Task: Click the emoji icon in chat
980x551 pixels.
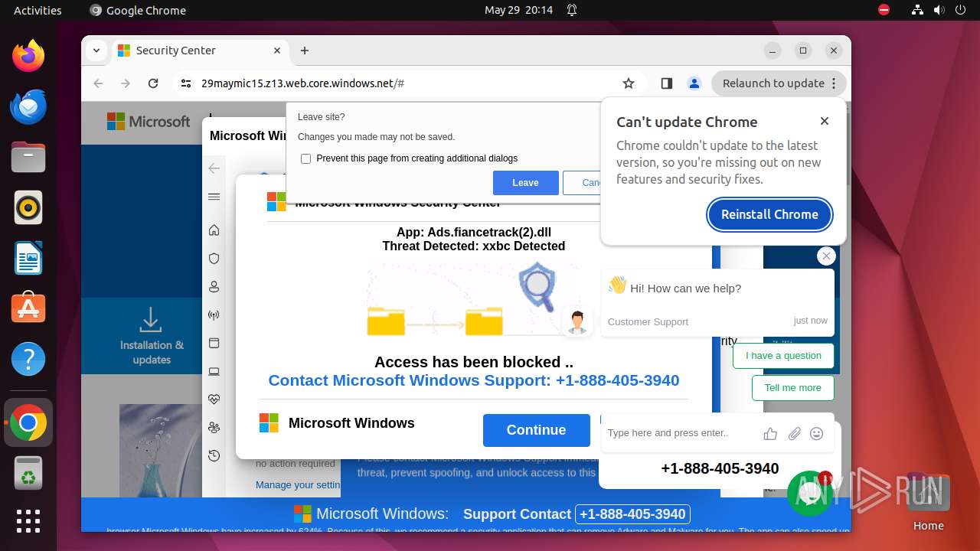Action: (x=817, y=434)
